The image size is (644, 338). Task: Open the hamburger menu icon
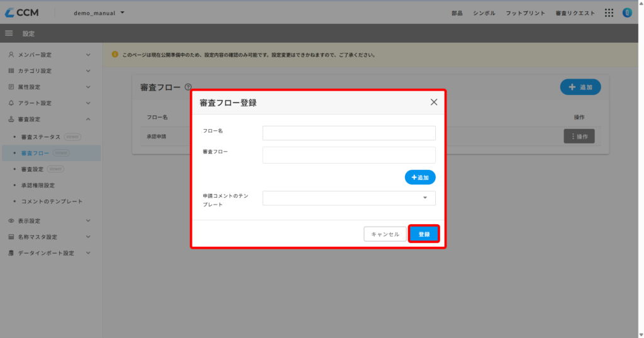point(9,33)
